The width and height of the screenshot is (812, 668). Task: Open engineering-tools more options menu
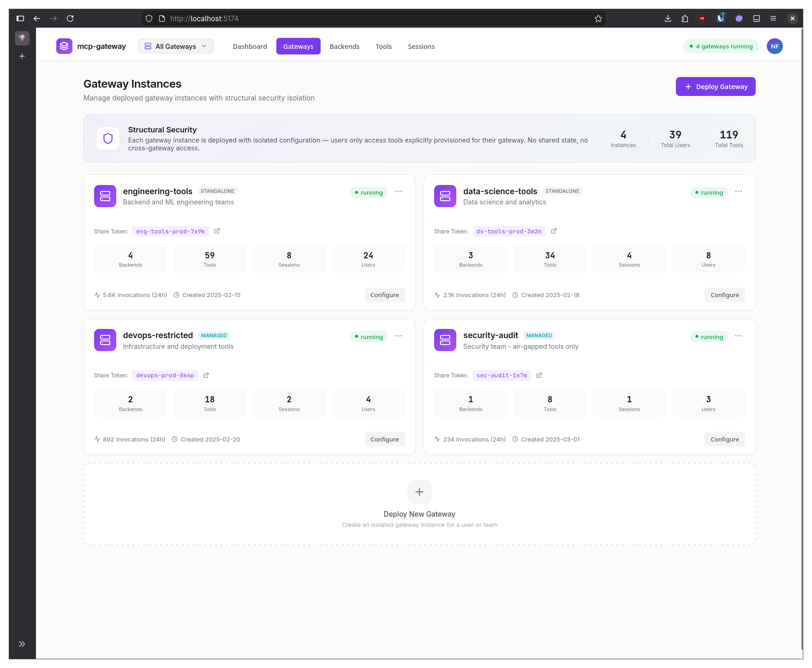(x=399, y=192)
